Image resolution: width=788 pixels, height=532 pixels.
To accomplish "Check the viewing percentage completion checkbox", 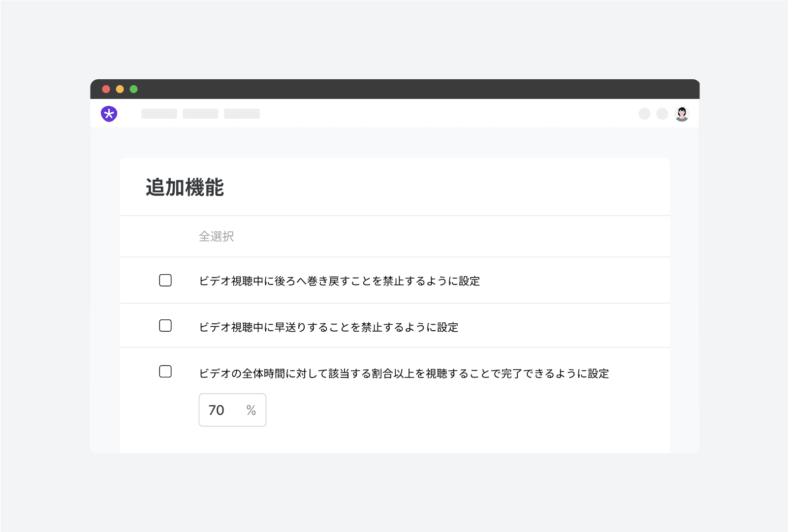I will click(x=165, y=372).
